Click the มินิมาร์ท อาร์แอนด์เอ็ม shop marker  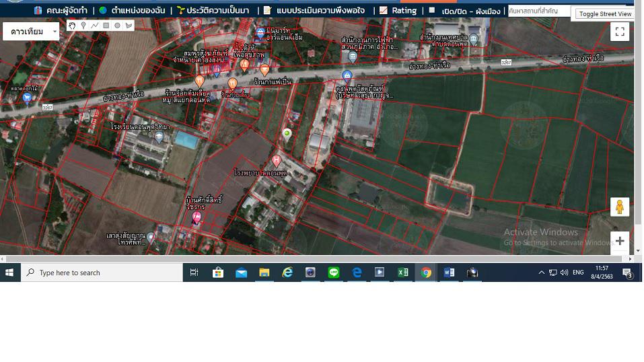[260, 32]
